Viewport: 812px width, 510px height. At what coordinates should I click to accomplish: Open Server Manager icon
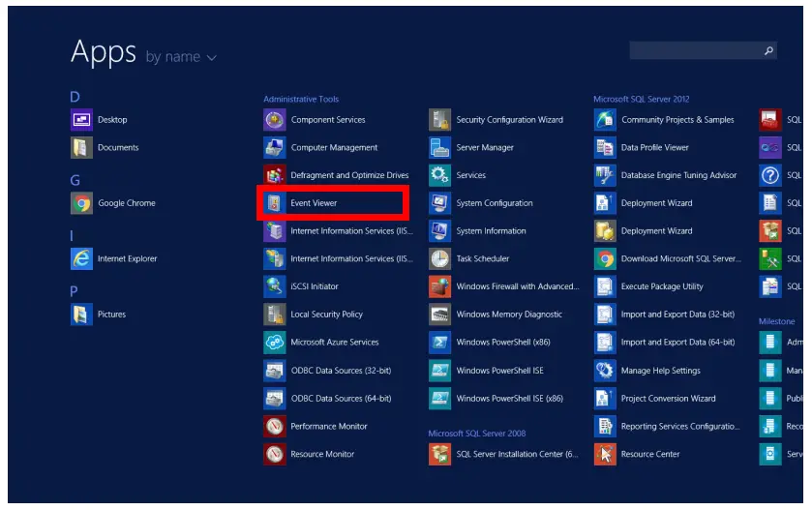point(439,147)
